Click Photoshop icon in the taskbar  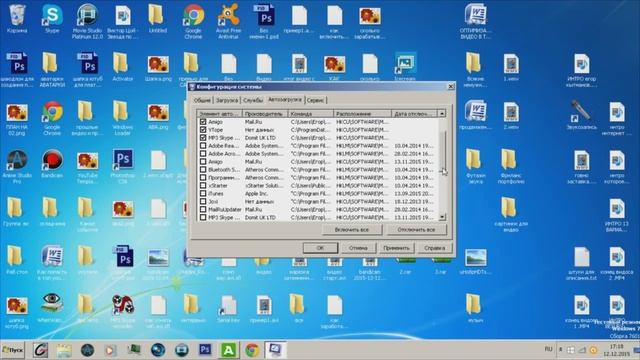click(205, 350)
